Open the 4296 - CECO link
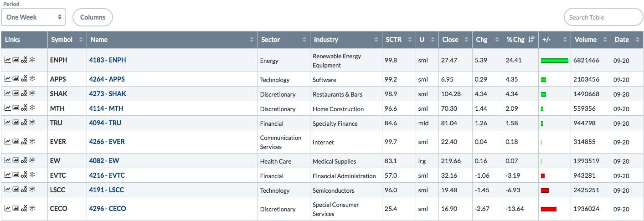This screenshot has width=644, height=221. (x=108, y=209)
